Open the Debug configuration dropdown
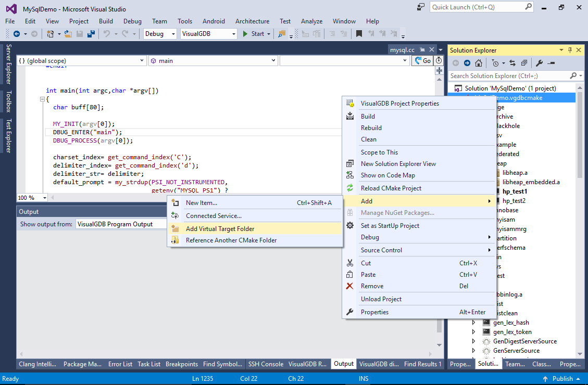This screenshot has height=385, width=588. (x=160, y=34)
